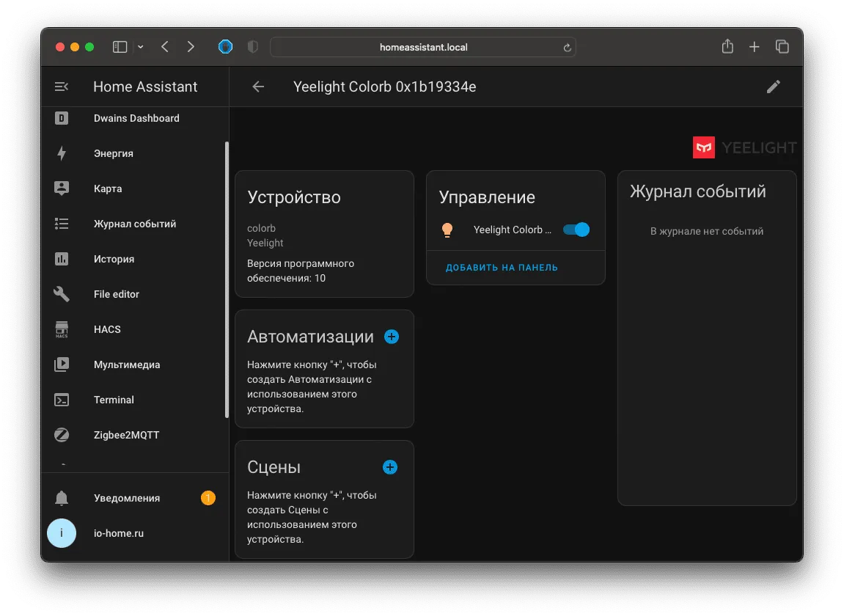Click the Yeelight bulb icon in Управление
Screen dimensions: 844x616
click(x=447, y=230)
